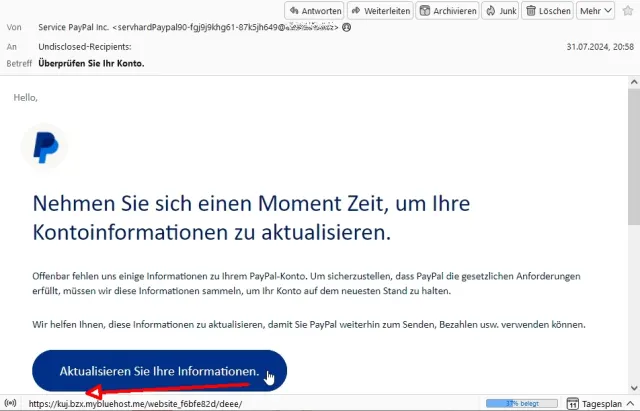Click the vertical scrollbar thumb
This screenshot has width=640, height=411.
click(634, 157)
